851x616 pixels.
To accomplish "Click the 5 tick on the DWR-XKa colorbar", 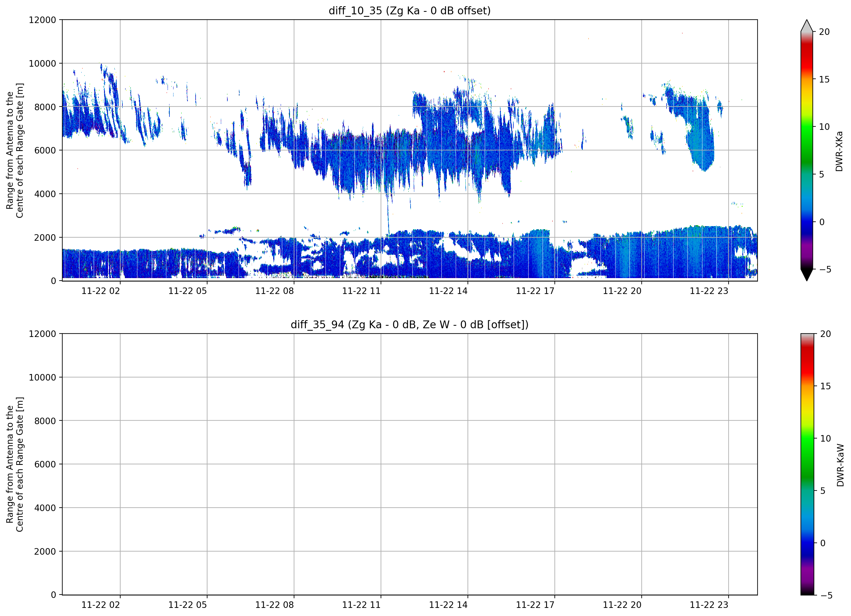I will 821,174.
